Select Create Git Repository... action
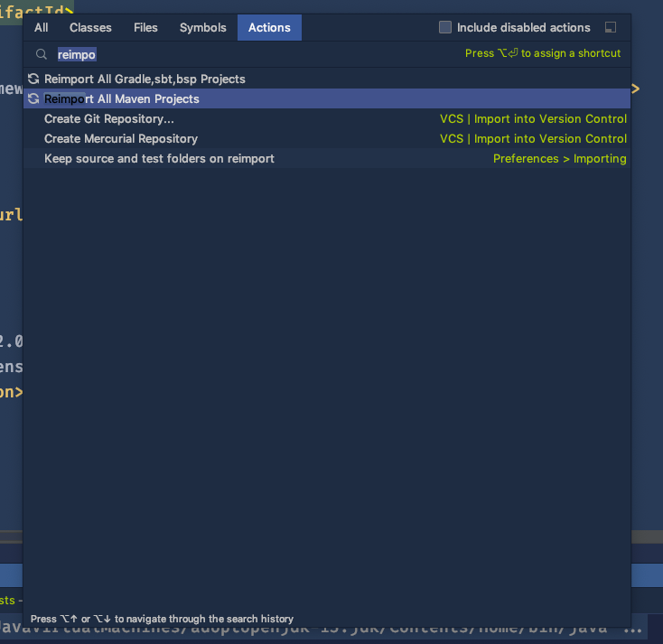The height and width of the screenshot is (644, 663). (327, 118)
